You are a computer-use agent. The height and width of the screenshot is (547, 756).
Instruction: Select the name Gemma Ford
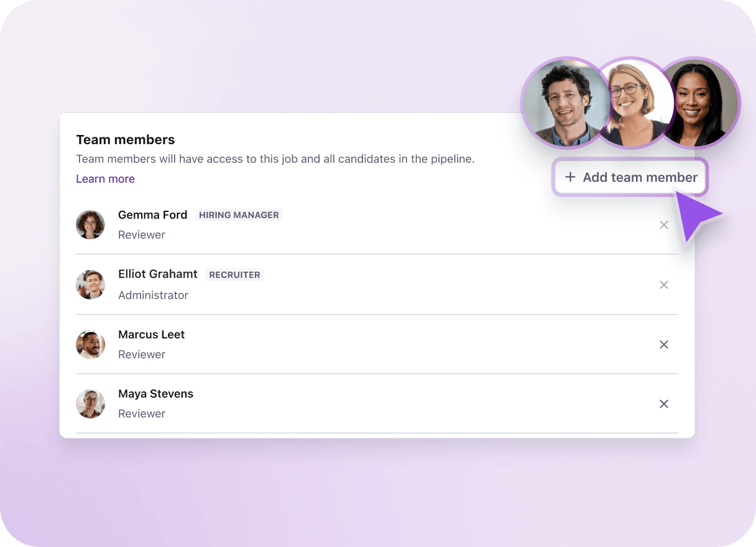pos(152,214)
